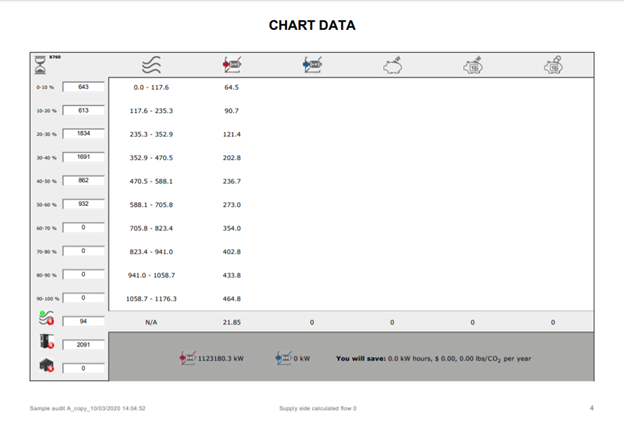Screen dimensions: 624x431
Task: Click the piggy bank with coin icon
Action: click(x=554, y=65)
